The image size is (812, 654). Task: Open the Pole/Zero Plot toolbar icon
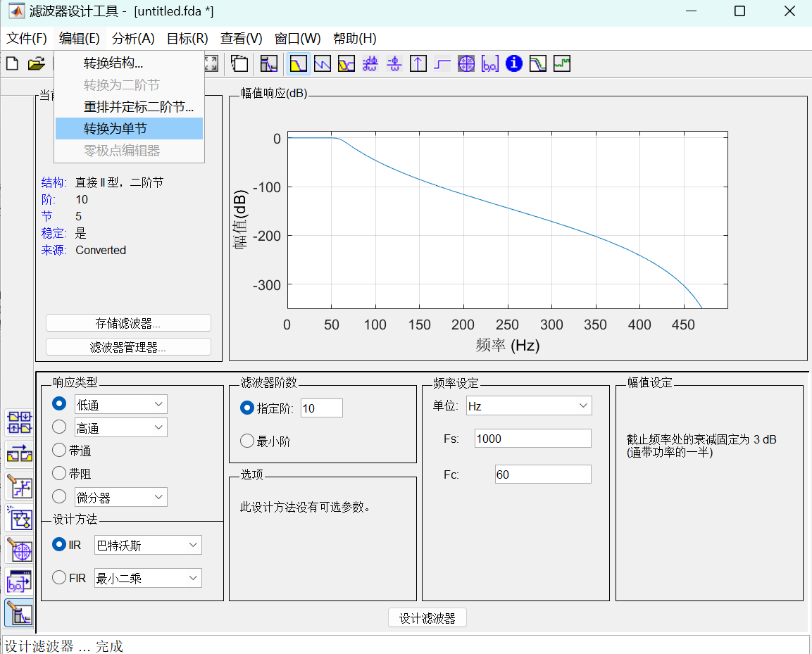point(466,63)
